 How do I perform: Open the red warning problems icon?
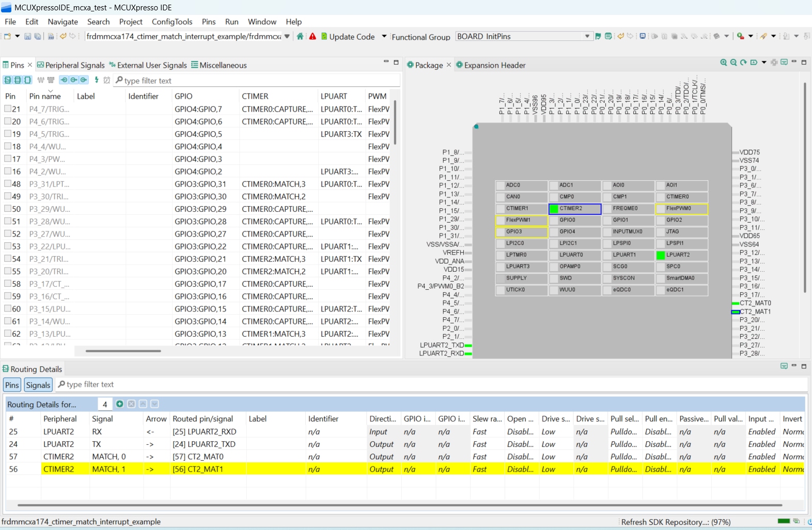pos(313,36)
